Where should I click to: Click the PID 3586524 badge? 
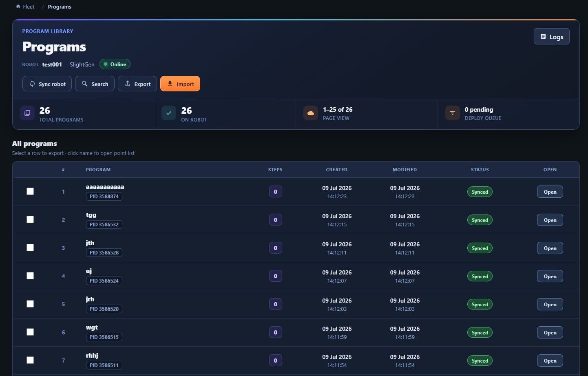104,281
